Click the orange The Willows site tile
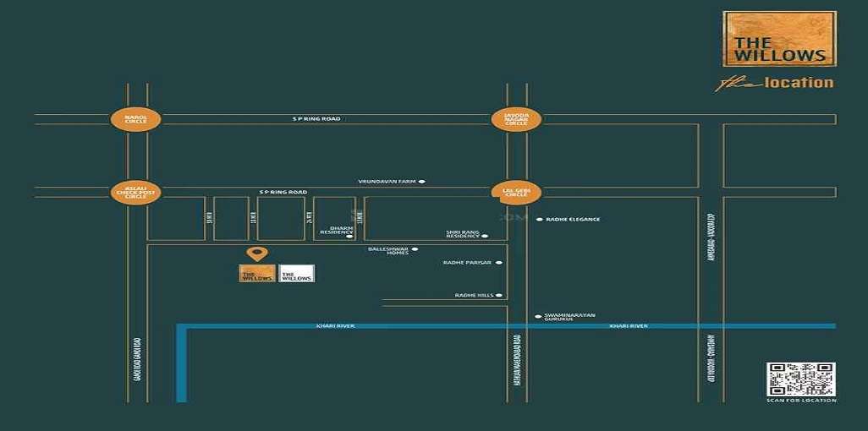This screenshot has width=868, height=431. [x=256, y=274]
